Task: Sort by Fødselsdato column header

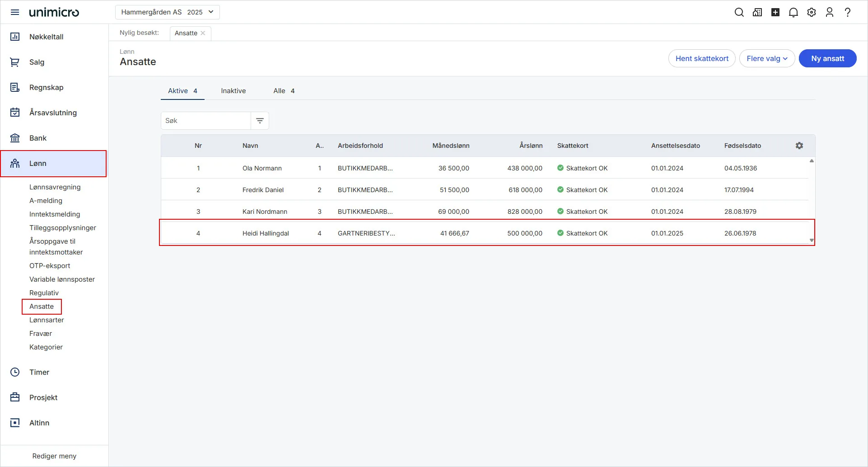Action: click(742, 146)
